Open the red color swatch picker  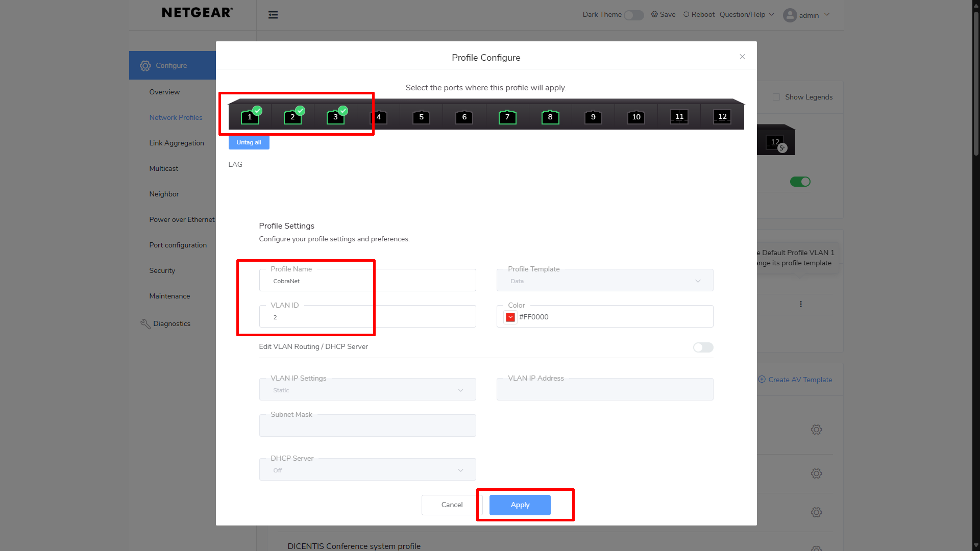tap(510, 317)
